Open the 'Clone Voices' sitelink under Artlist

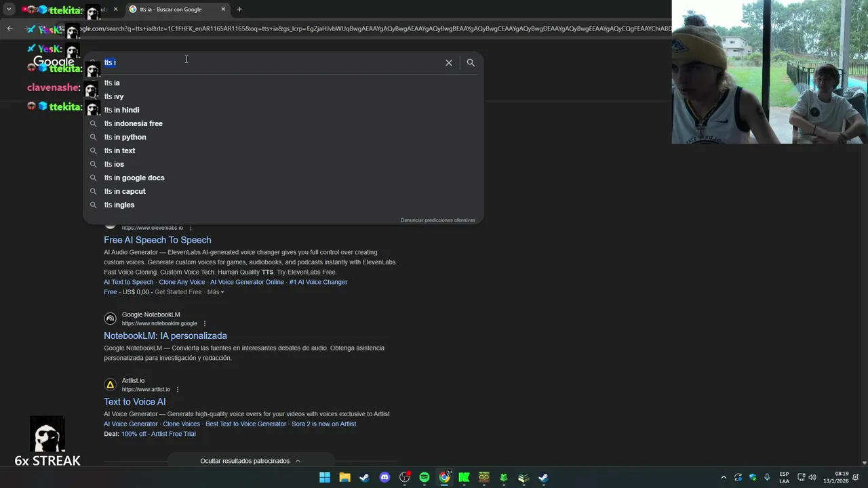coord(181,424)
